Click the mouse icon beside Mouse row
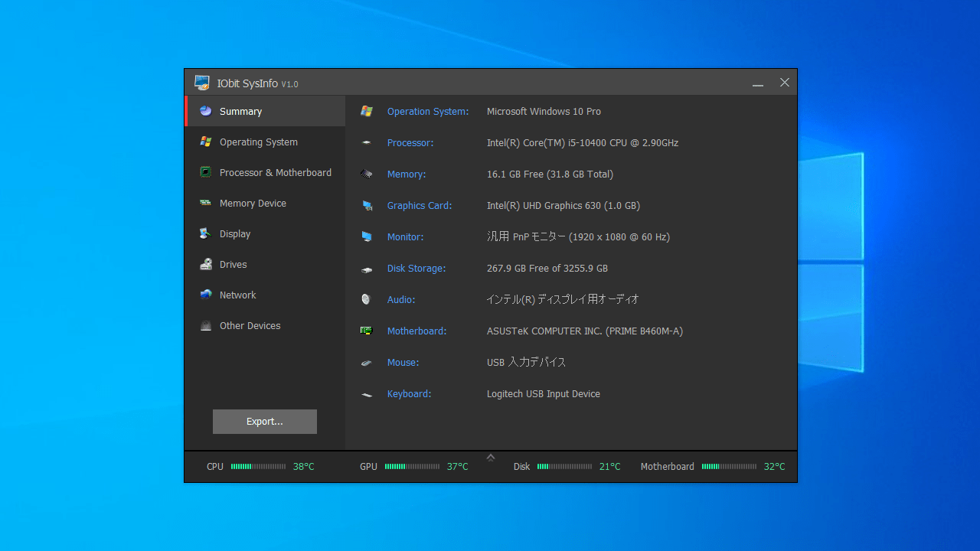980x551 pixels. (367, 363)
